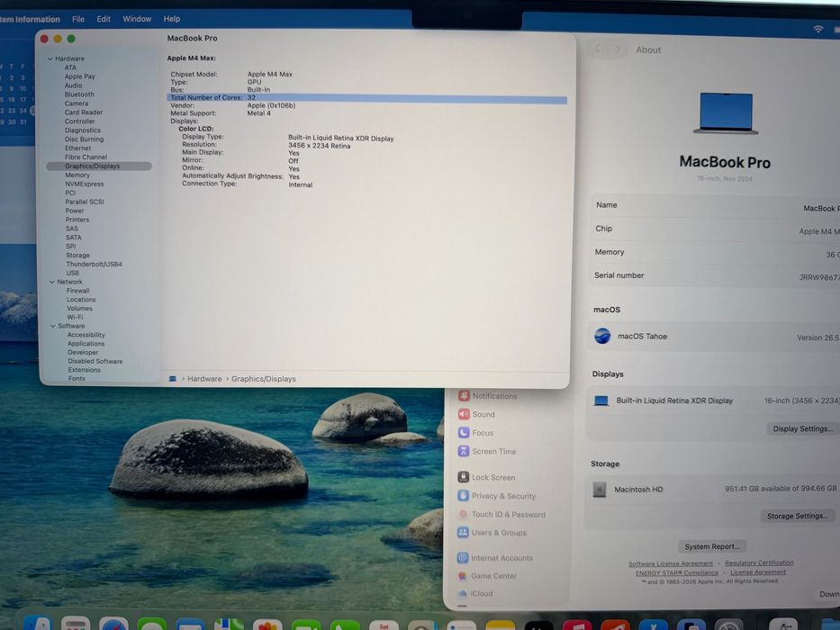Select Card Reader in the hardware list
The image size is (840, 630).
84,112
